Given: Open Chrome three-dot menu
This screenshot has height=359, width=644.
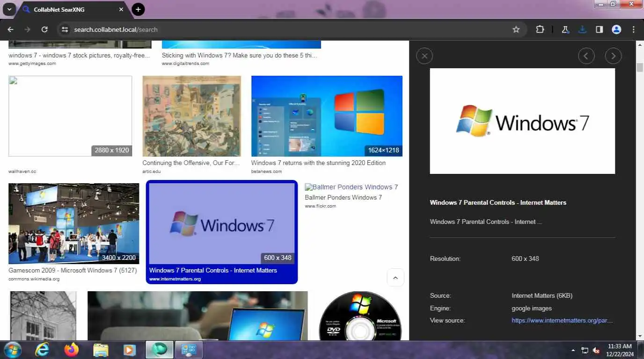Looking at the screenshot, I should pos(634,29).
